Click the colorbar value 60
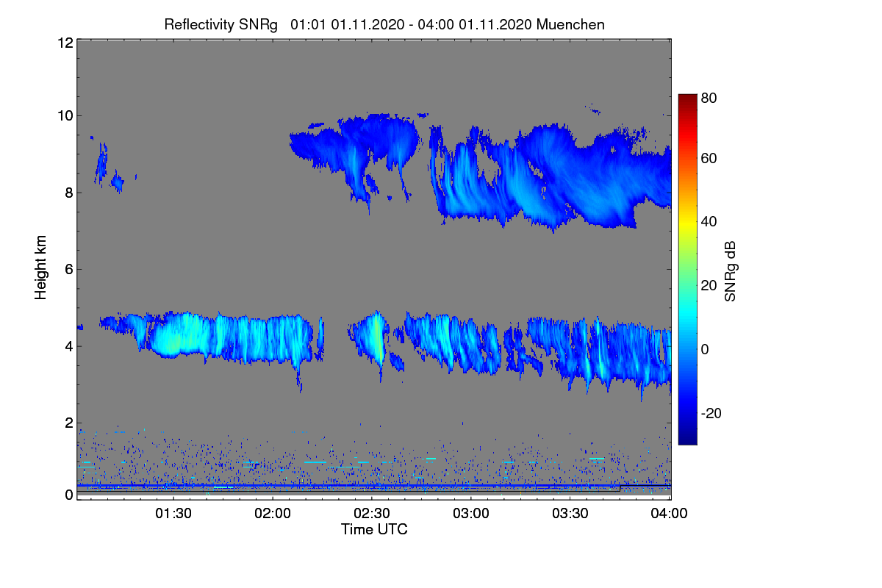This screenshot has width=882, height=588. pos(709,158)
